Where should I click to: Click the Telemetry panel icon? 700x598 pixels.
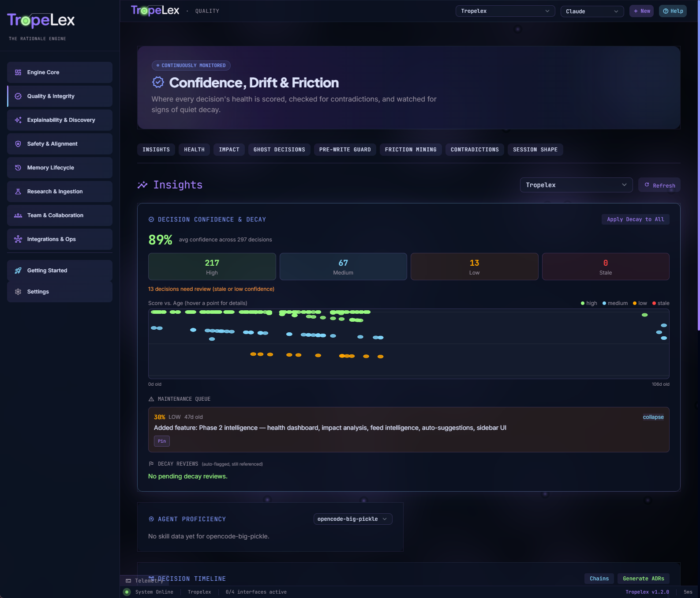point(128,581)
